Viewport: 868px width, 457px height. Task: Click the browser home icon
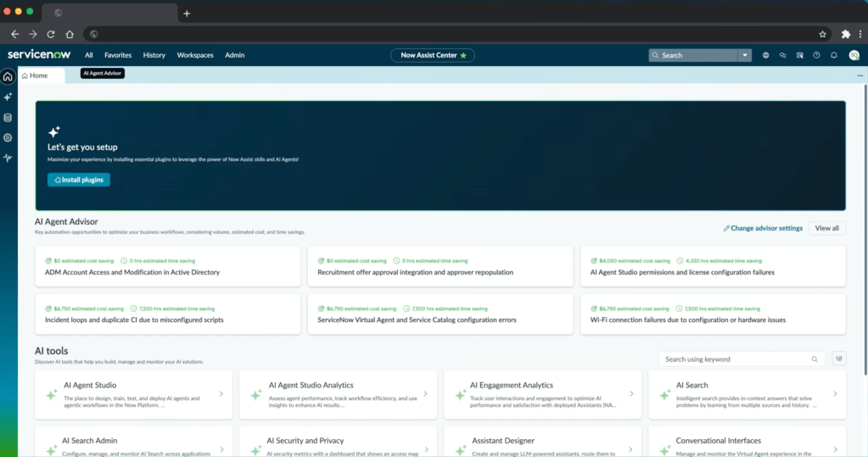pos(70,34)
